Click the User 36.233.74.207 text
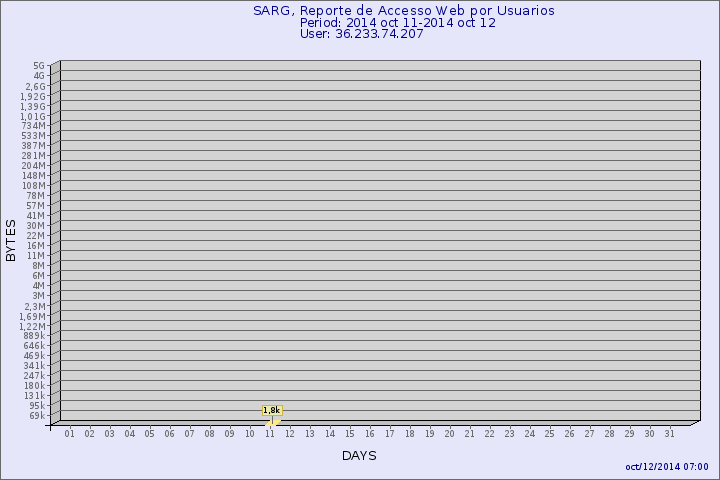The height and width of the screenshot is (480, 720). click(x=362, y=34)
